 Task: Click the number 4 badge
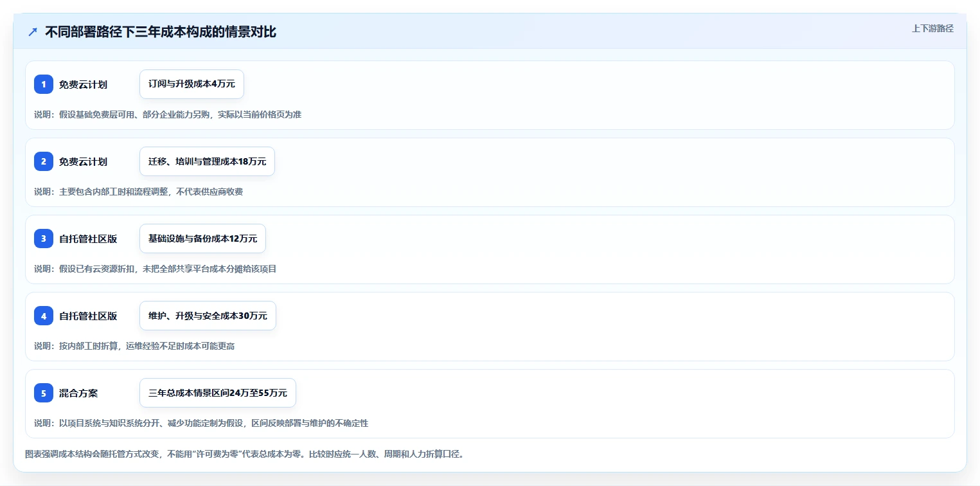[44, 316]
